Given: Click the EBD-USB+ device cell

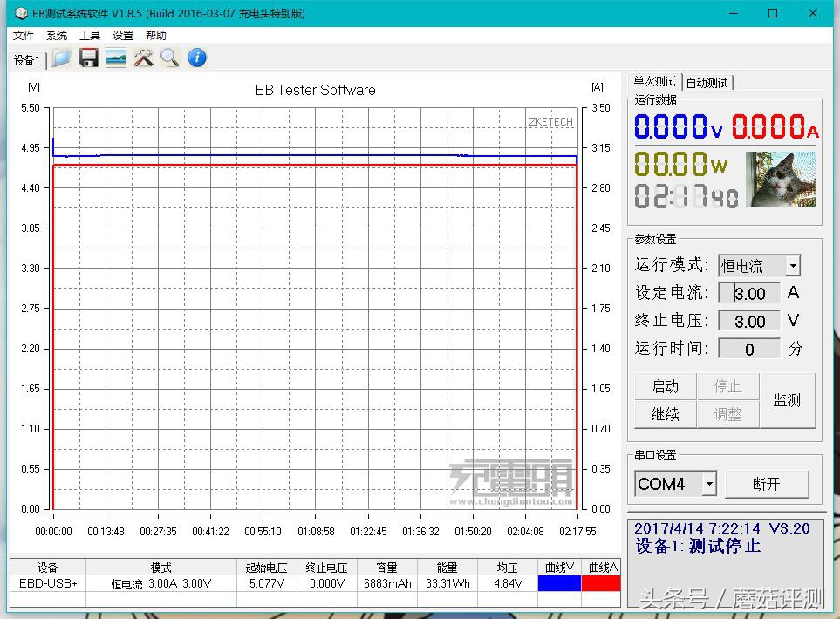Looking at the screenshot, I should [x=48, y=583].
